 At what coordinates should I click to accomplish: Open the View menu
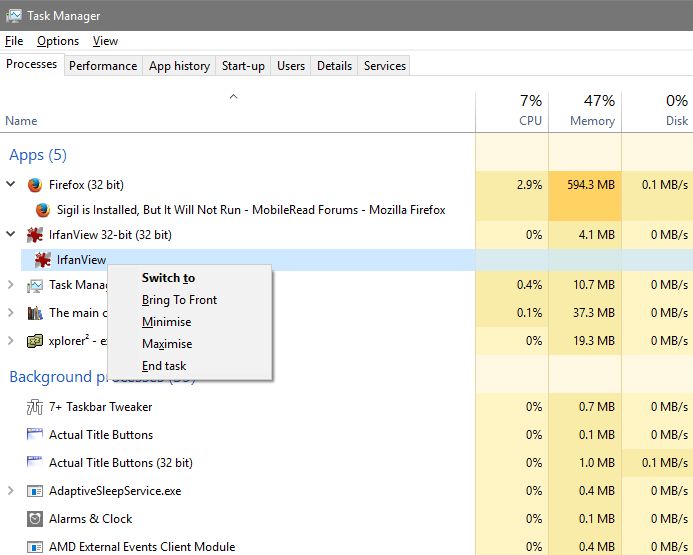tap(105, 41)
